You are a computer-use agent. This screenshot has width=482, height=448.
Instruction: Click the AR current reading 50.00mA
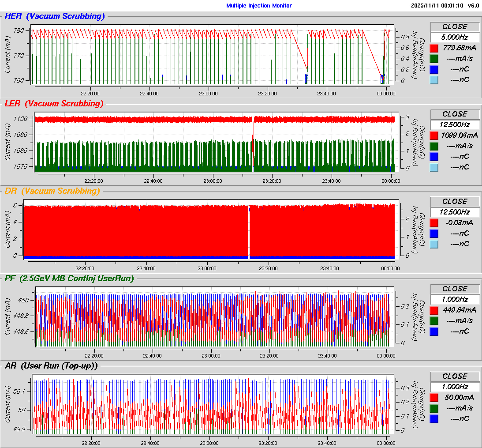pyautogui.click(x=460, y=398)
